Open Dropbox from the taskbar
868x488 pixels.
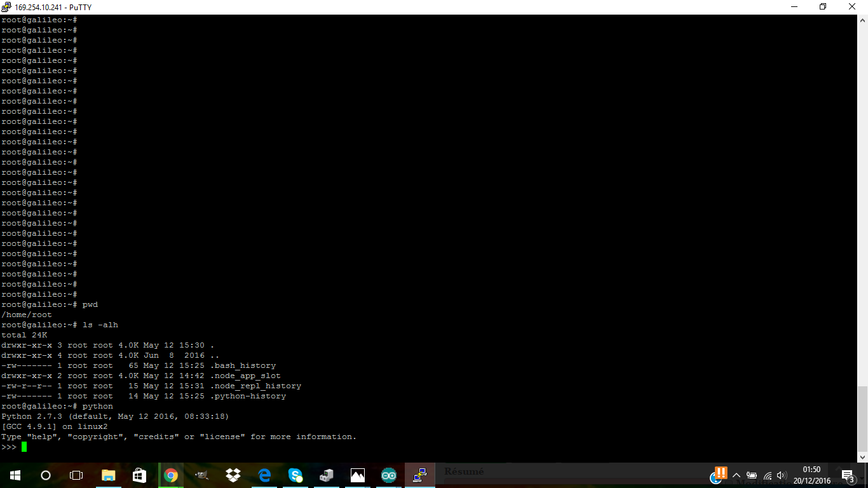[x=233, y=475]
